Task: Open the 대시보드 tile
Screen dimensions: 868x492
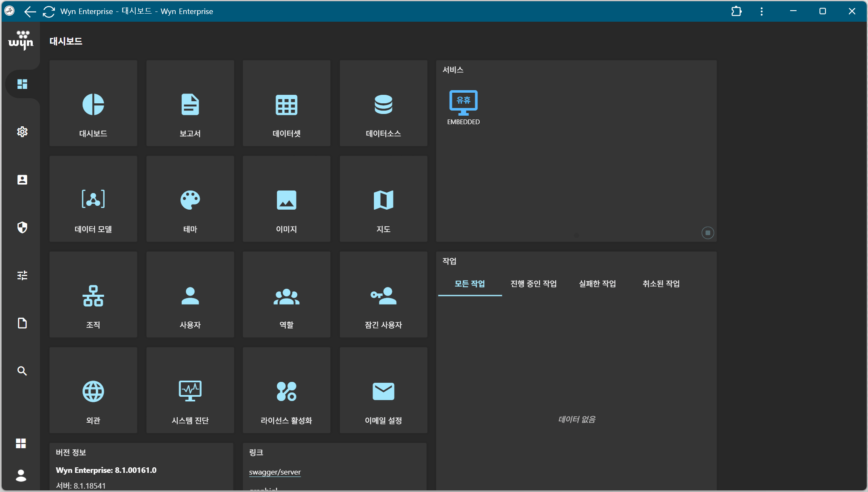Action: click(x=93, y=103)
